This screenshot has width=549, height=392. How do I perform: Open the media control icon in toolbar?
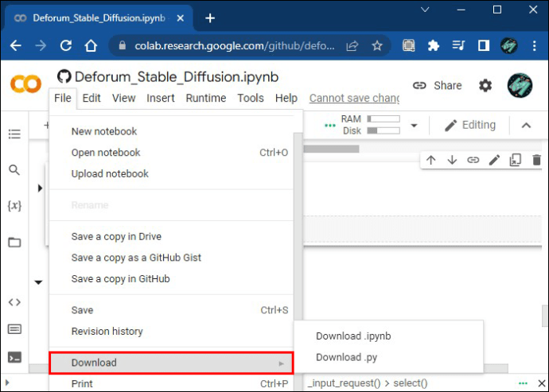(x=458, y=45)
